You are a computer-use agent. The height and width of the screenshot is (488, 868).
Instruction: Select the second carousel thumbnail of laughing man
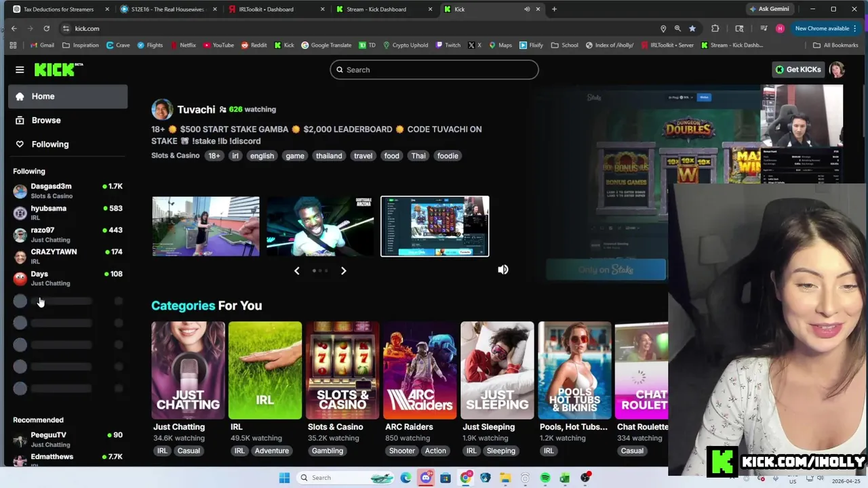pos(320,226)
